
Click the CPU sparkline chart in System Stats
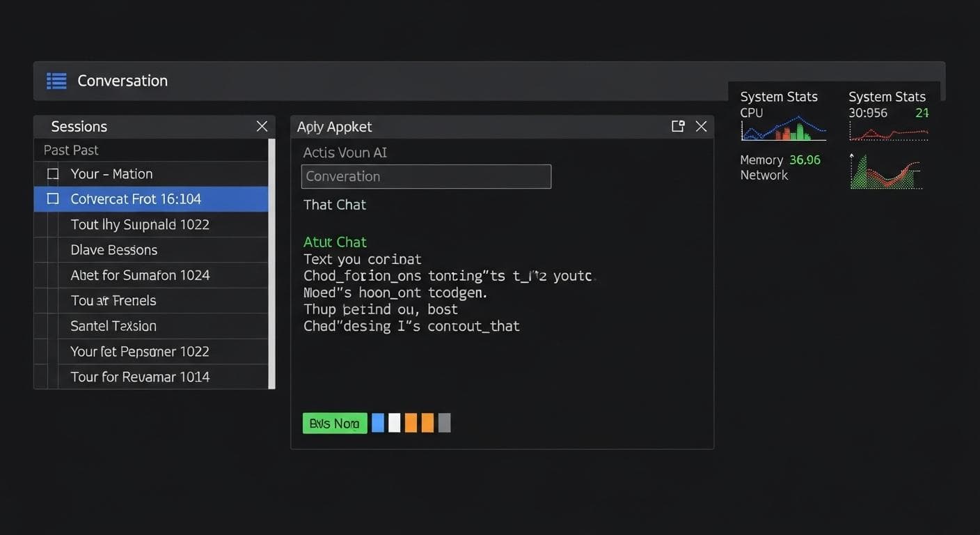coord(784,129)
